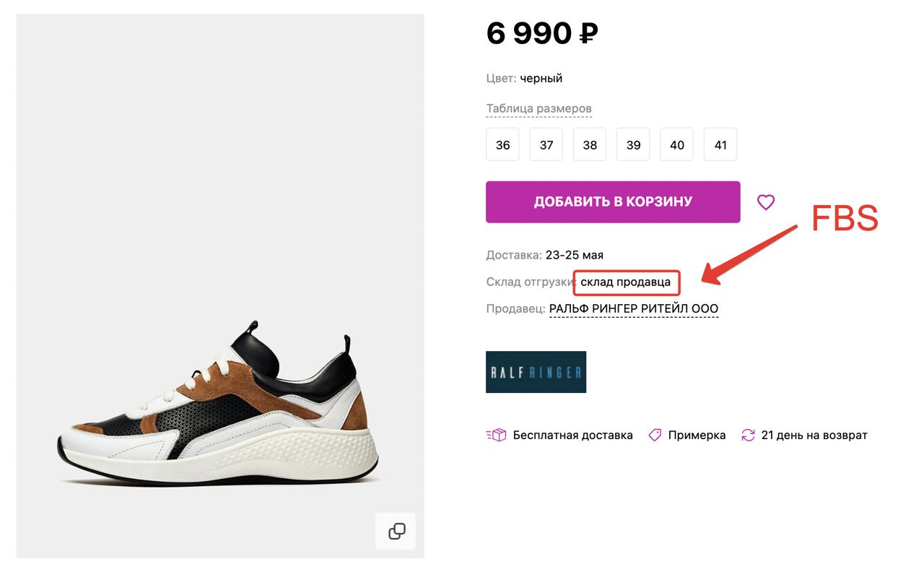The width and height of the screenshot is (924, 567).
Task: Add item to favorites with heart icon
Action: tap(765, 202)
